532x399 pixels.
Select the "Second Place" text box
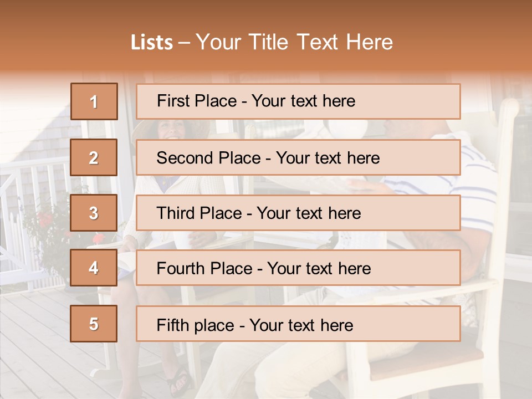298,157
